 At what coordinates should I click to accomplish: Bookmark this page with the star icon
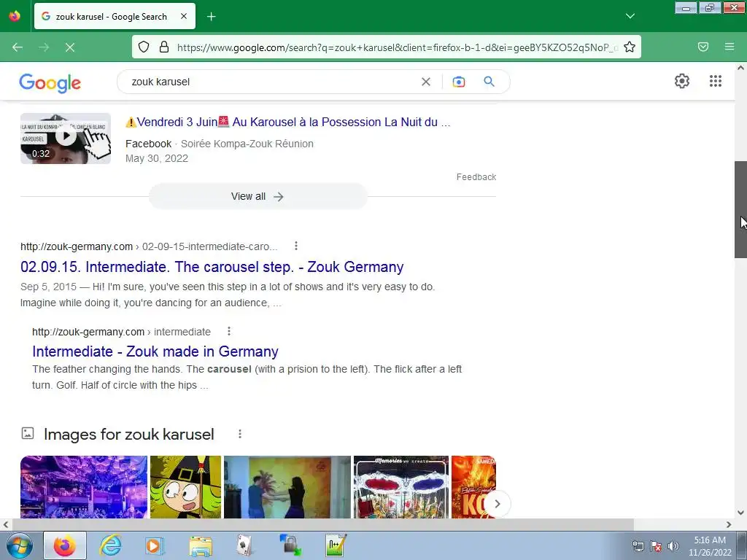point(630,47)
